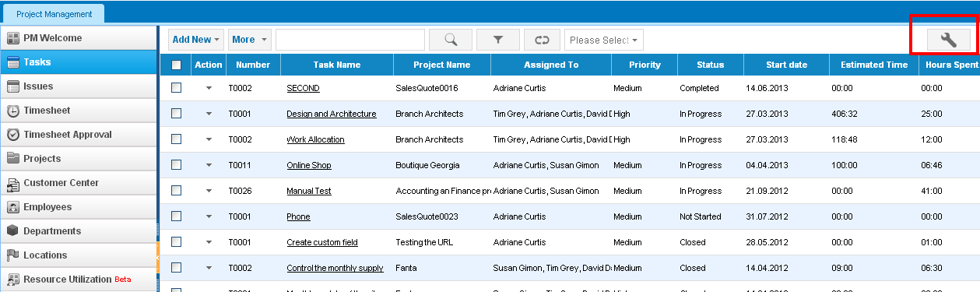Open the More dropdown menu
980x292 pixels.
point(249,40)
